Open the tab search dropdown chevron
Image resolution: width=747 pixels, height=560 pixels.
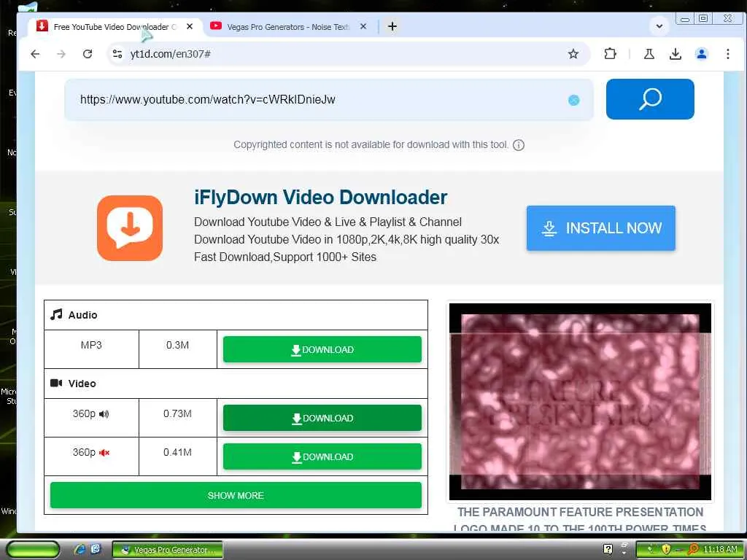click(x=659, y=26)
